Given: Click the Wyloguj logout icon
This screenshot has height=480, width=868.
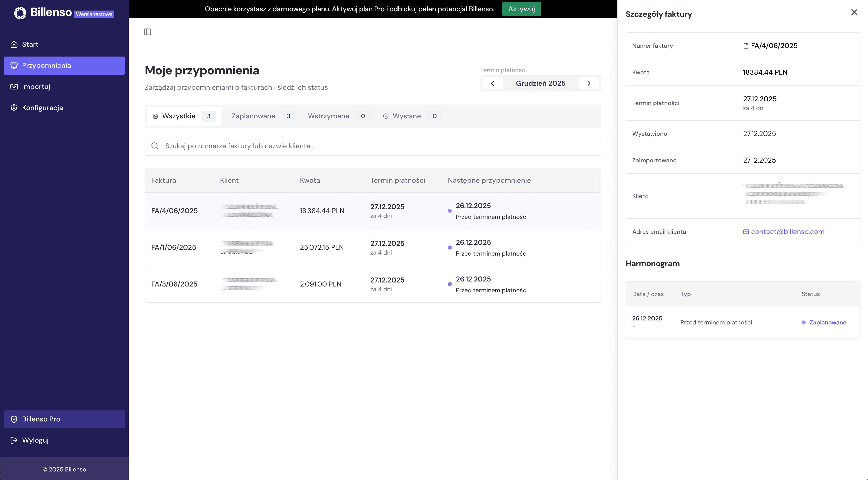Looking at the screenshot, I should click(14, 440).
